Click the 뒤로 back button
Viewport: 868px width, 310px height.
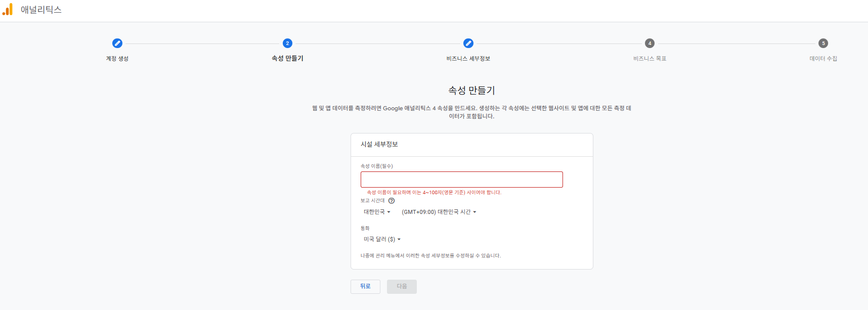[x=365, y=287]
